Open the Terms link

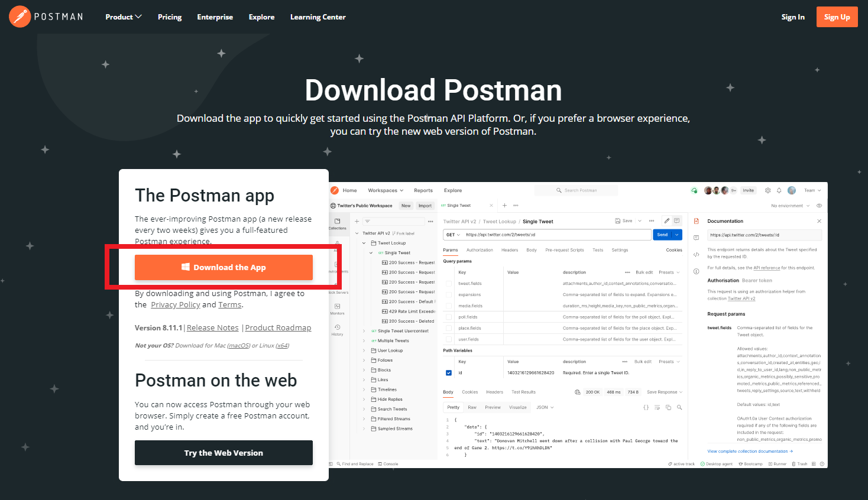coord(230,305)
